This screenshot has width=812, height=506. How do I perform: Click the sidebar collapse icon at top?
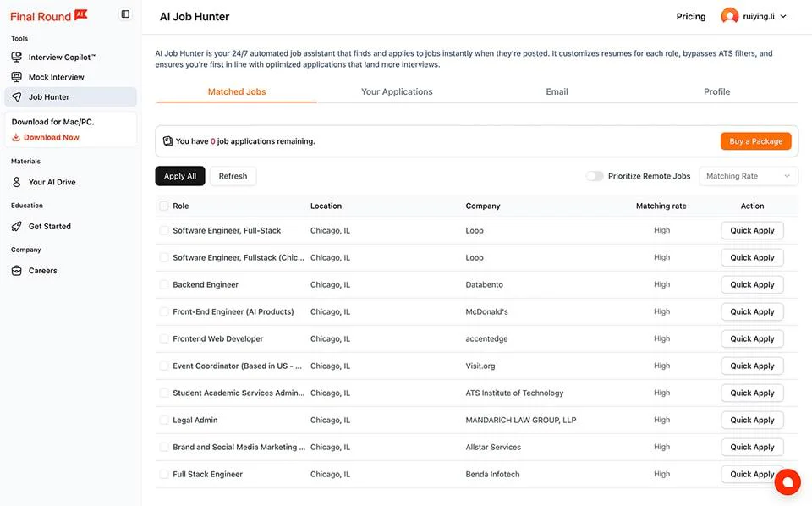coord(125,14)
